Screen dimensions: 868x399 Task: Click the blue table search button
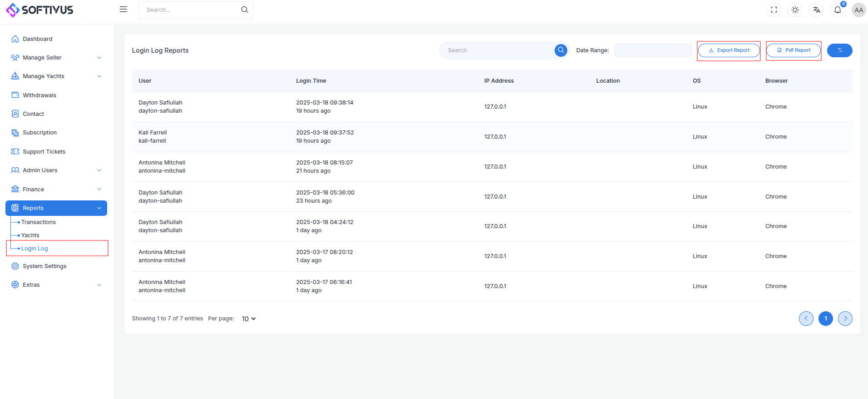coord(561,50)
